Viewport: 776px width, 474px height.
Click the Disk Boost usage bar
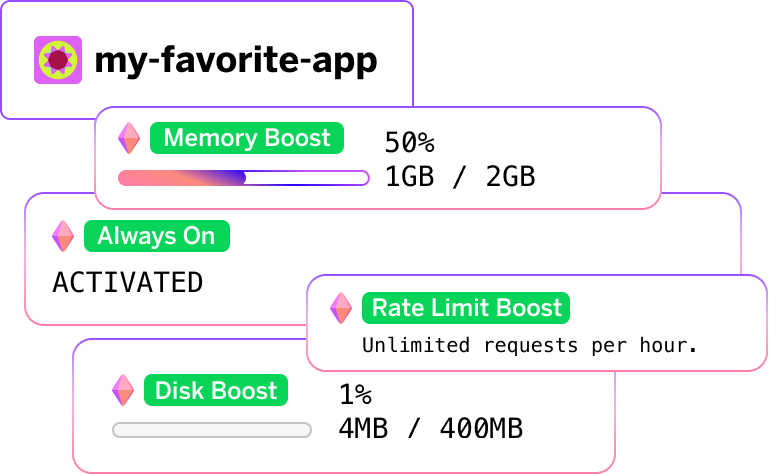click(x=212, y=430)
